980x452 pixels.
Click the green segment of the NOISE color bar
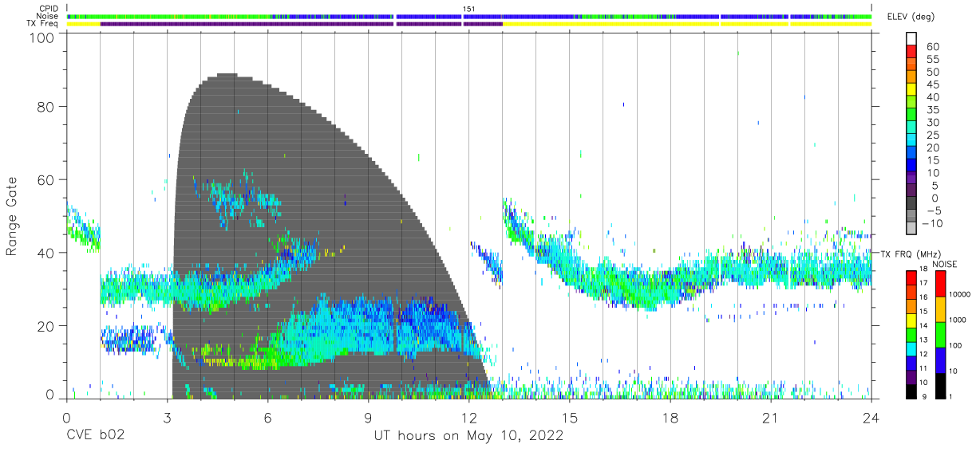941,334
